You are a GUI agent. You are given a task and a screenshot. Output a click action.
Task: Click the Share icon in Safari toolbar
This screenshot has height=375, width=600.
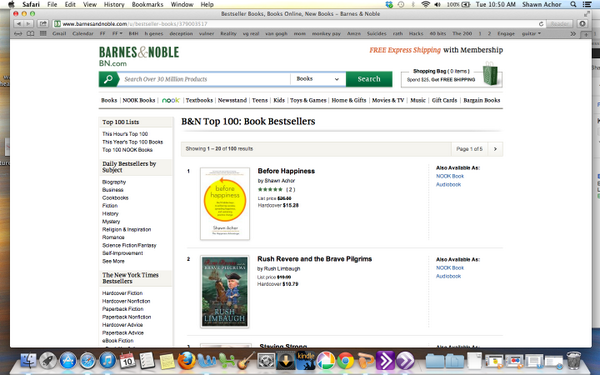point(43,24)
